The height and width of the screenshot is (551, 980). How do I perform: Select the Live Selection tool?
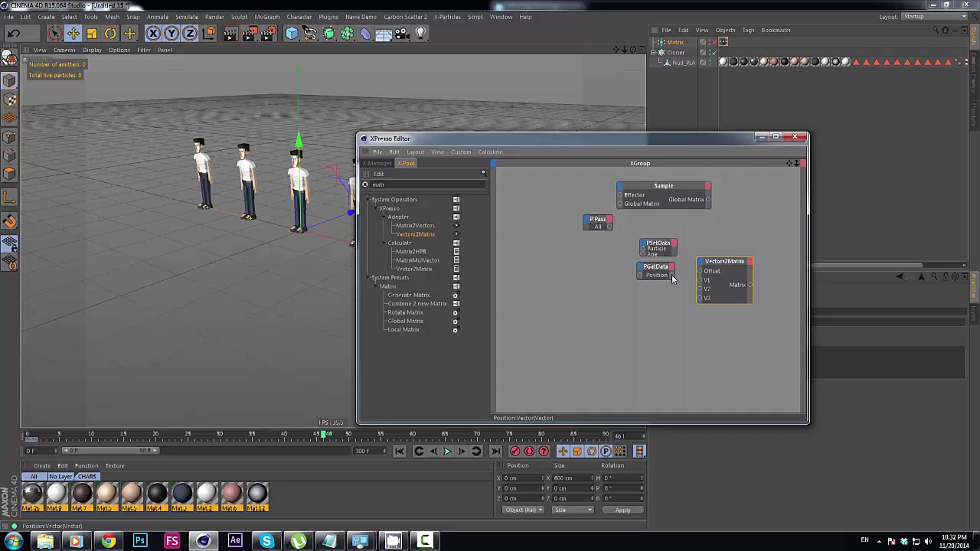(55, 33)
